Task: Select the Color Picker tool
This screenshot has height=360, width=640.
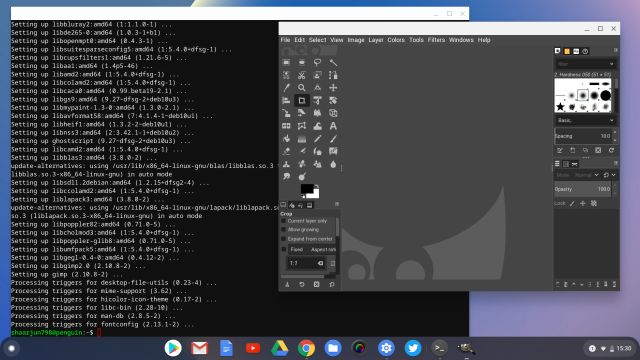Action: click(286, 88)
